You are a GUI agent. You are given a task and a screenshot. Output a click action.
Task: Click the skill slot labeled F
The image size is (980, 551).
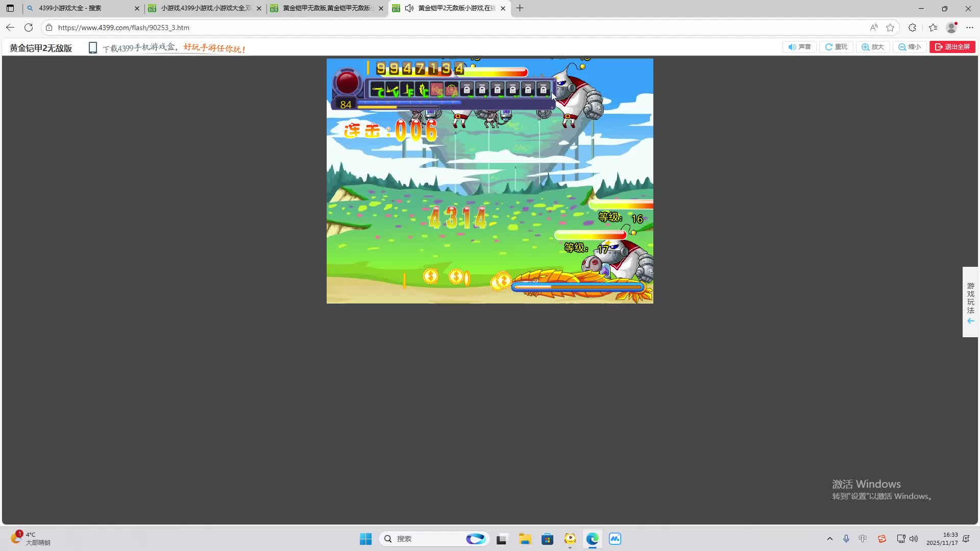point(407,90)
